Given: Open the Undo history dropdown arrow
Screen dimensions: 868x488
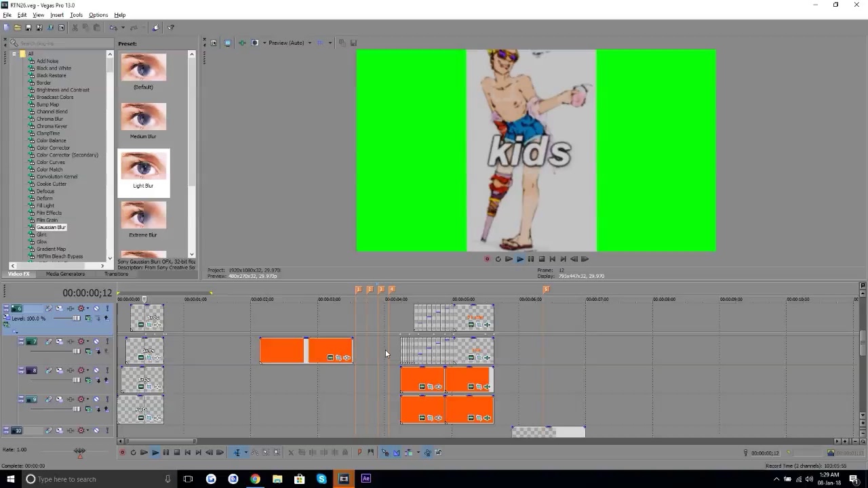Looking at the screenshot, I should (123, 28).
